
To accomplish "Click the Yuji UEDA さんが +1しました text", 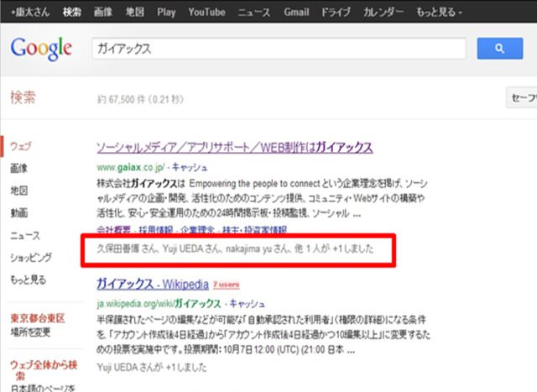I will tap(152, 368).
